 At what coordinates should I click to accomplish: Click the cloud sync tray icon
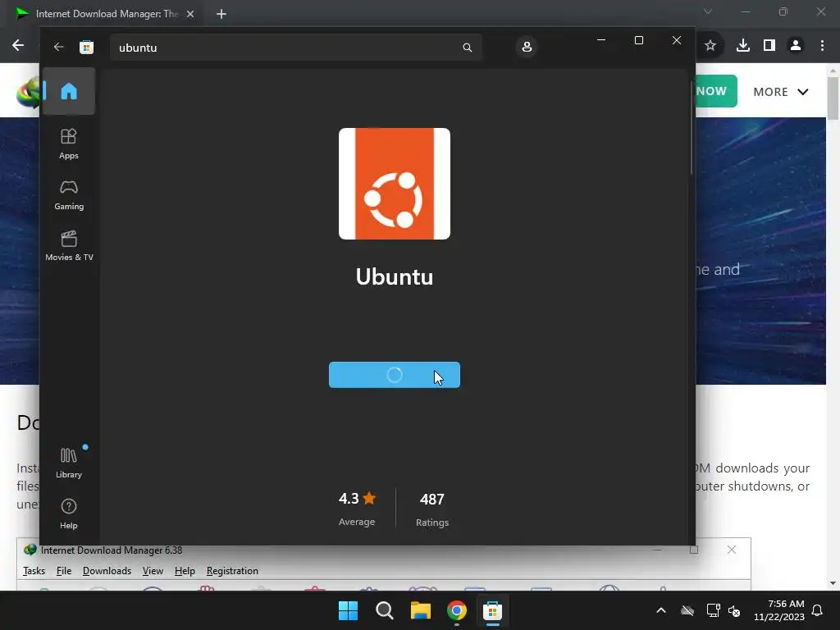tap(687, 610)
